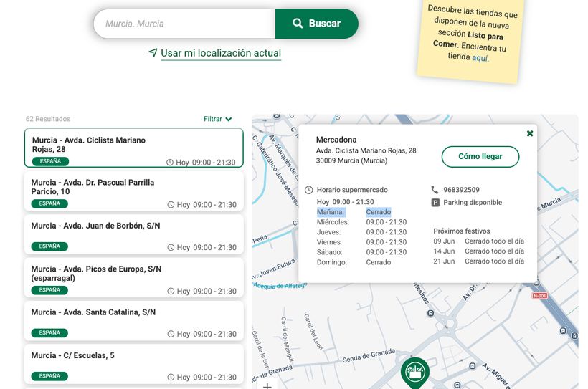This screenshot has height=389, width=588.
Task: Click the 21 Jun holiday row
Action: [478, 261]
